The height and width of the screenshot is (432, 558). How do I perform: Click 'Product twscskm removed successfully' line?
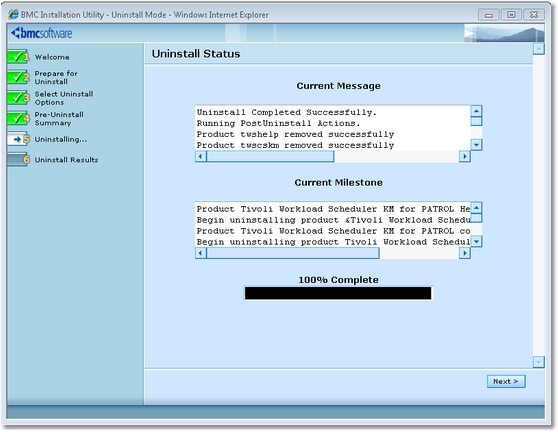pos(295,146)
